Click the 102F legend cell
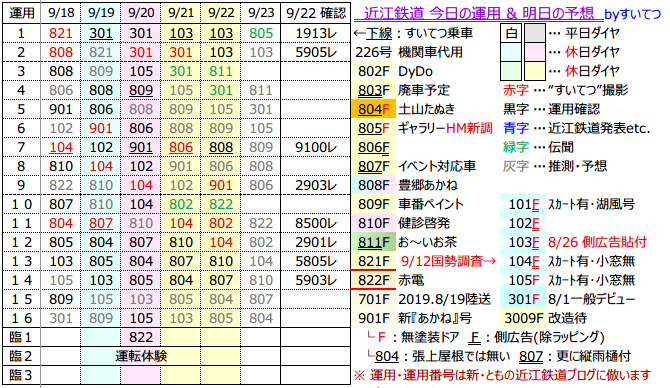Viewport: 670px width, 388px height. (523, 223)
